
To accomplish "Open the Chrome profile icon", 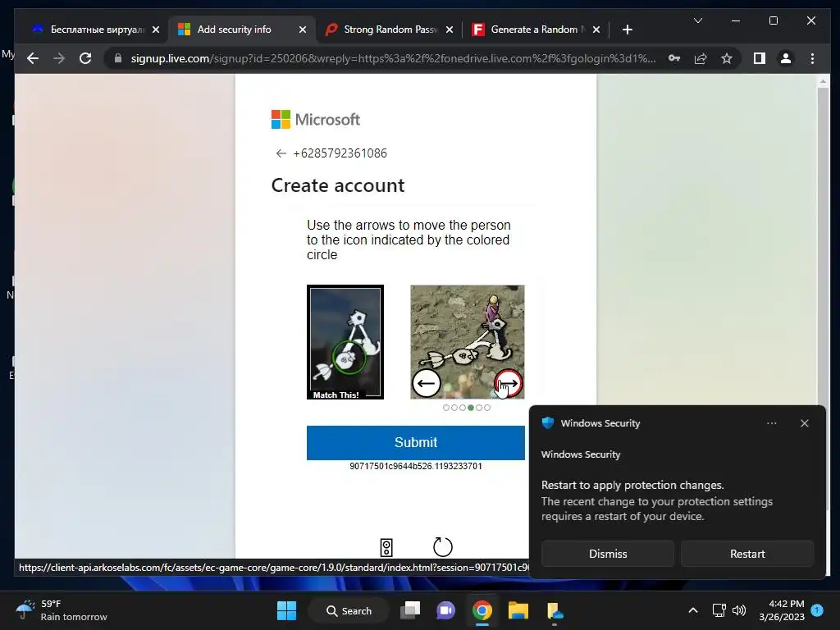I will [786, 58].
